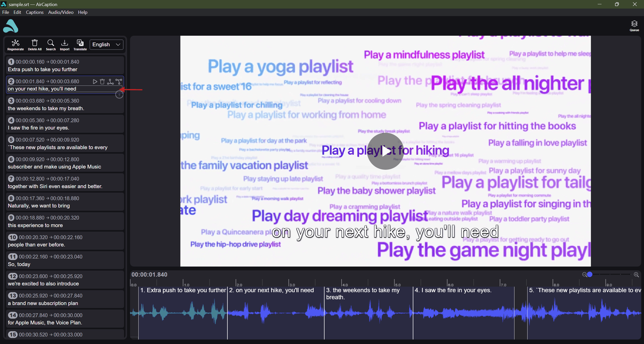This screenshot has width=644, height=344.
Task: Click the timeline zoom out magnifier
Action: [584, 275]
